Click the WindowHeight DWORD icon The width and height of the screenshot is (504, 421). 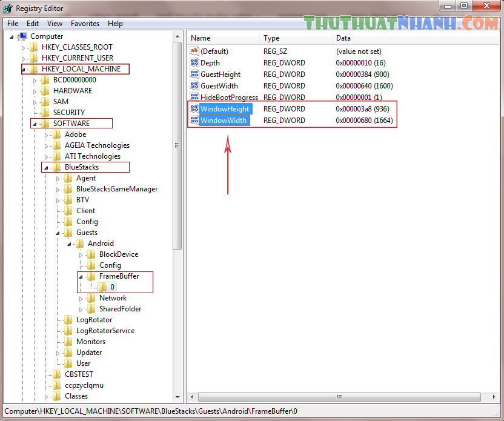tap(194, 108)
